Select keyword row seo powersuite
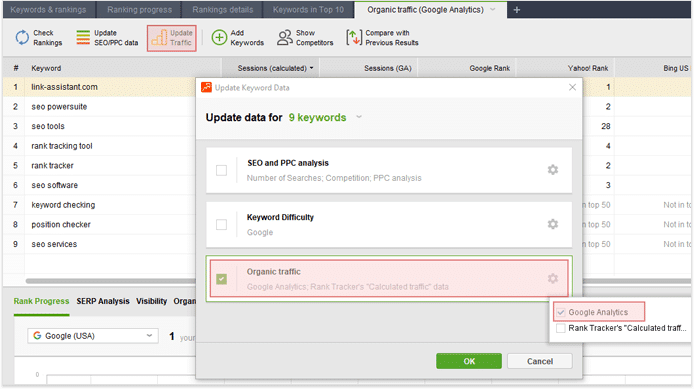Image resolution: width=694 pixels, height=389 pixels. tap(99, 107)
